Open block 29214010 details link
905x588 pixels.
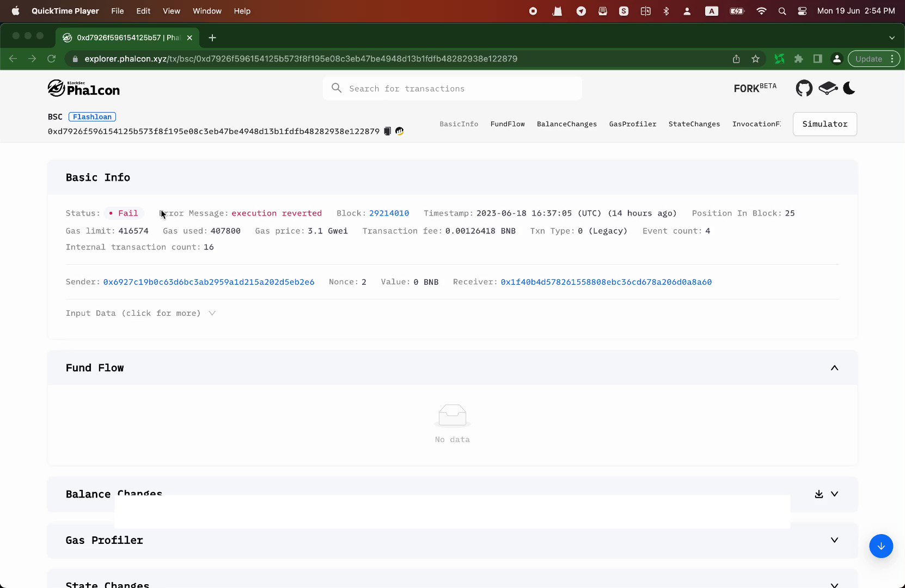pyautogui.click(x=388, y=213)
